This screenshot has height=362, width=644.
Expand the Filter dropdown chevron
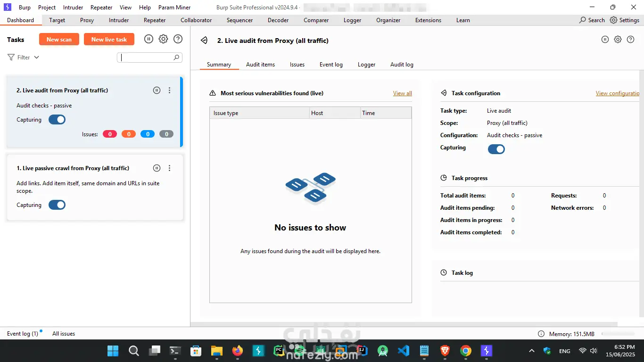coord(37,58)
